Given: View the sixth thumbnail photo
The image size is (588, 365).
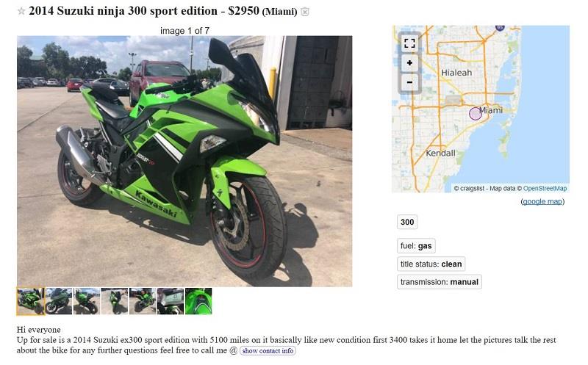Looking at the screenshot, I should 171,301.
